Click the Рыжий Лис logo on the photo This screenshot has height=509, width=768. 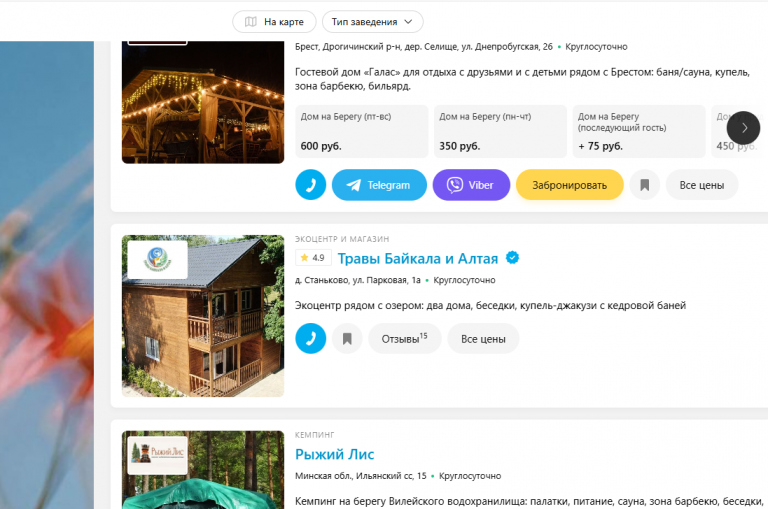click(157, 455)
